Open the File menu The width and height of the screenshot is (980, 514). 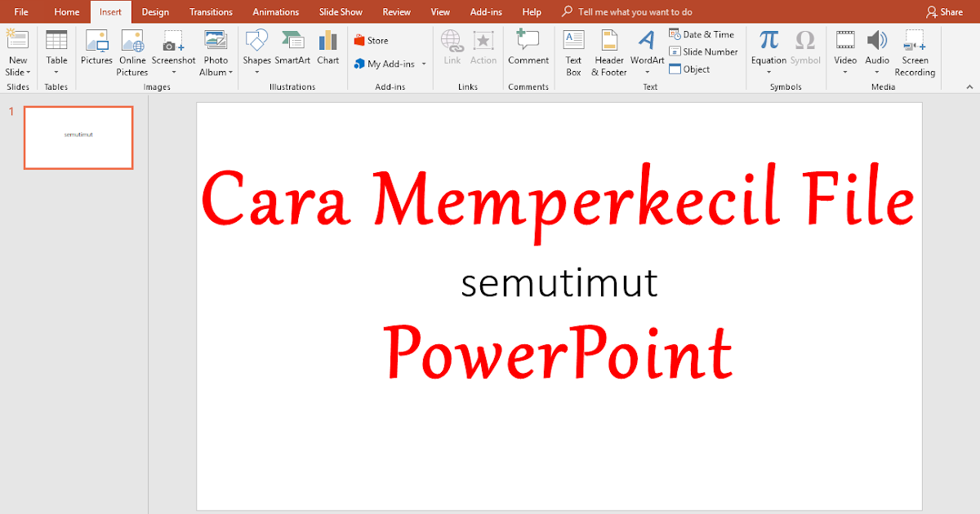point(21,12)
